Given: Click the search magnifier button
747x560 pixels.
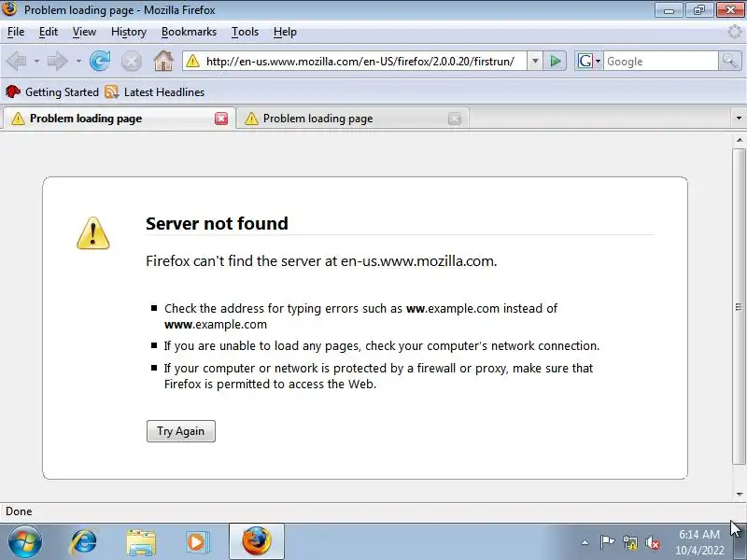Looking at the screenshot, I should click(x=729, y=61).
